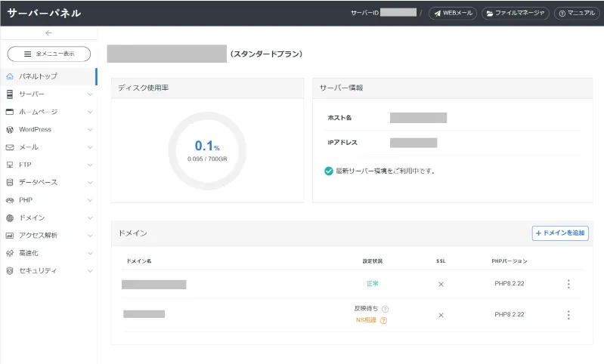Click help icon next to NS相違

click(383, 320)
